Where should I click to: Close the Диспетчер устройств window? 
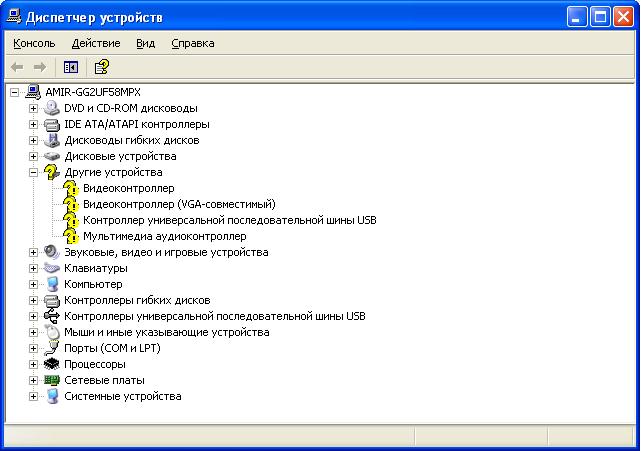click(x=623, y=17)
